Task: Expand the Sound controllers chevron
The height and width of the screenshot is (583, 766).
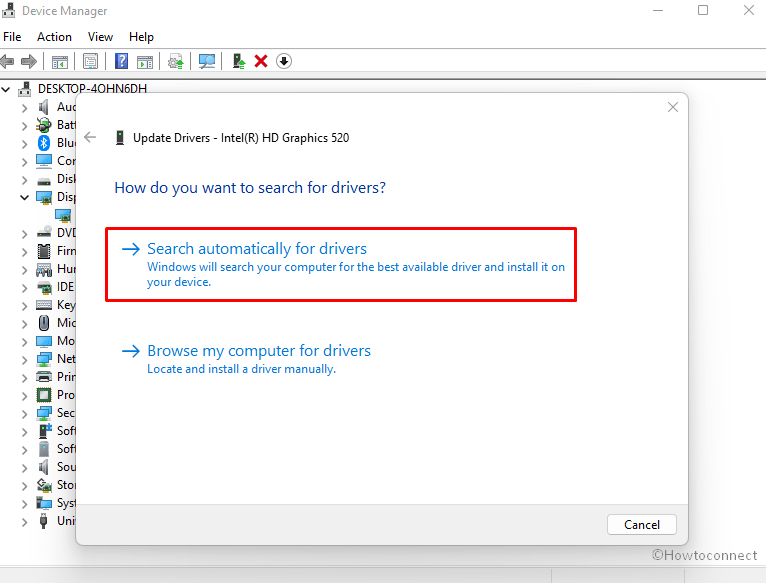Action: tap(24, 467)
